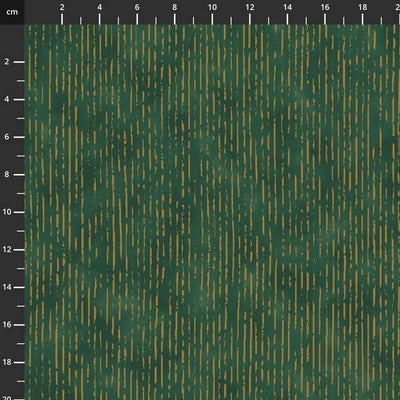
Task: Click the 6 mark on left ruler
Action: click(7, 137)
